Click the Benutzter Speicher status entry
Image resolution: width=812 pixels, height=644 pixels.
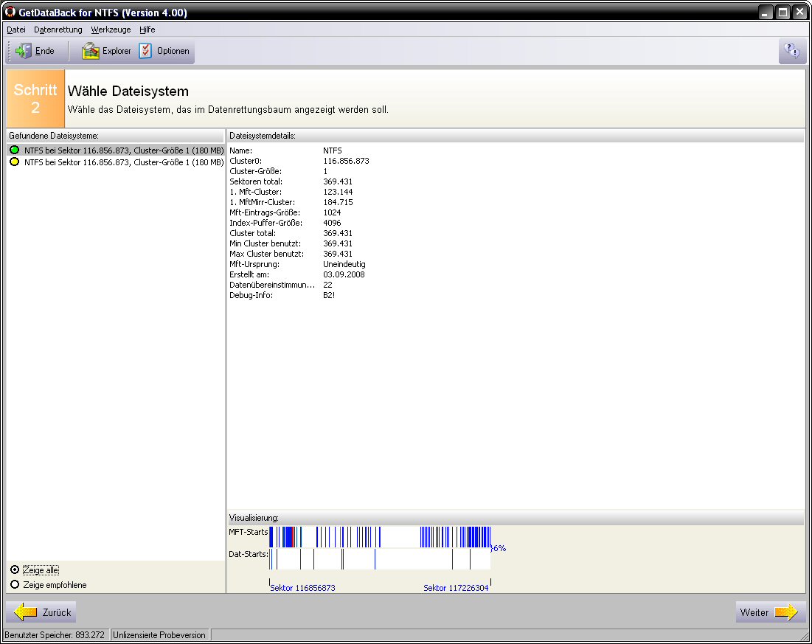click(x=55, y=634)
